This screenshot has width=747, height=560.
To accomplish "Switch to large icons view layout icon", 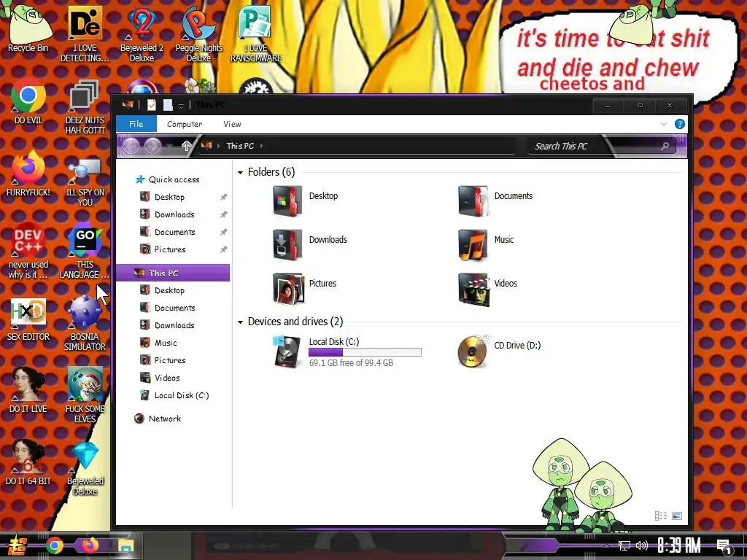I will 677,516.
